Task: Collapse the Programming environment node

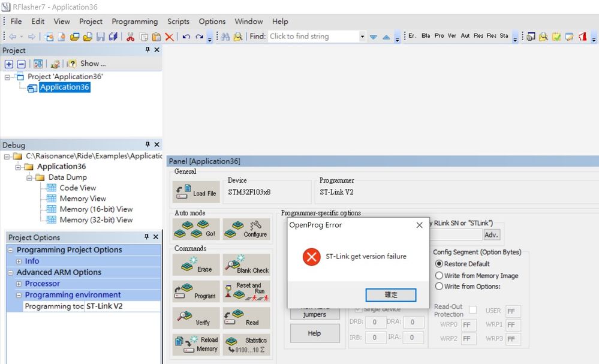Action: [x=19, y=295]
